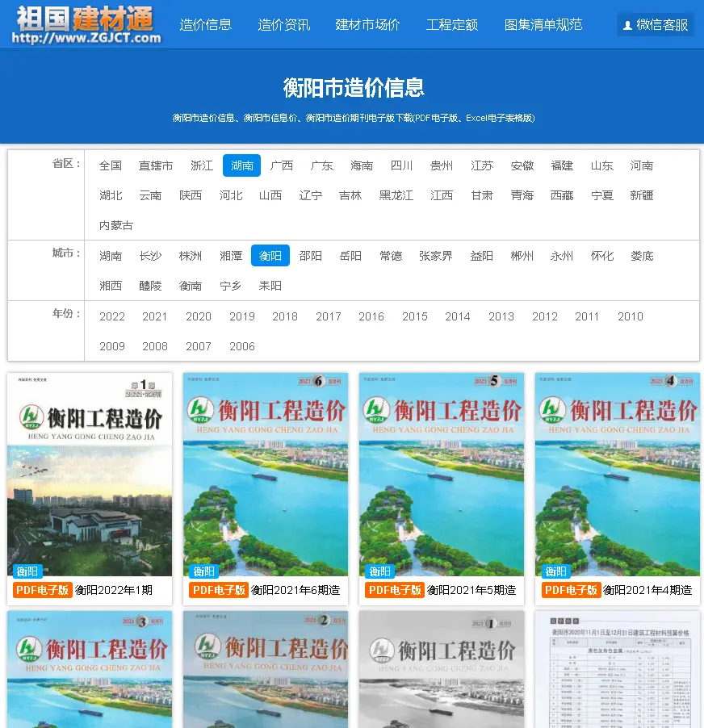The image size is (704, 728).
Task: Select the 山东 province link
Action: 601,165
